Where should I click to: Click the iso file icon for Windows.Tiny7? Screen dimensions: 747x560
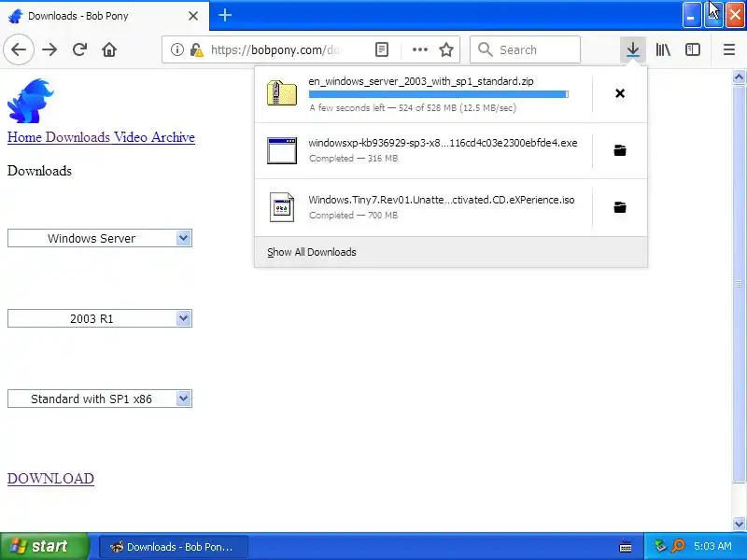(x=282, y=207)
